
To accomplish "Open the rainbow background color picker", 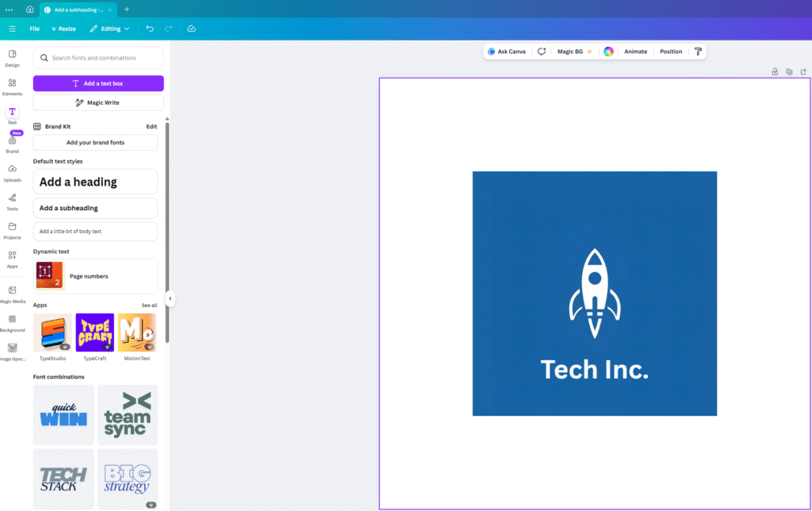I will pos(608,52).
